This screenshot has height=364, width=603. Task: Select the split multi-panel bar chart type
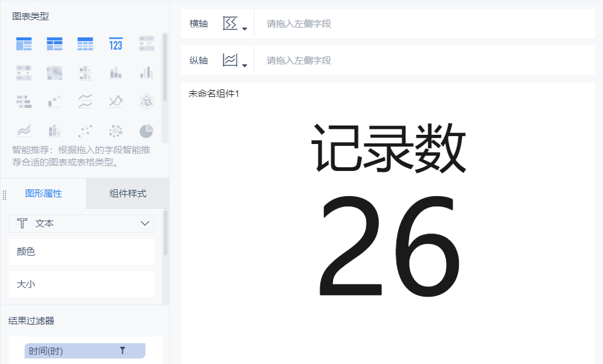coord(85,73)
